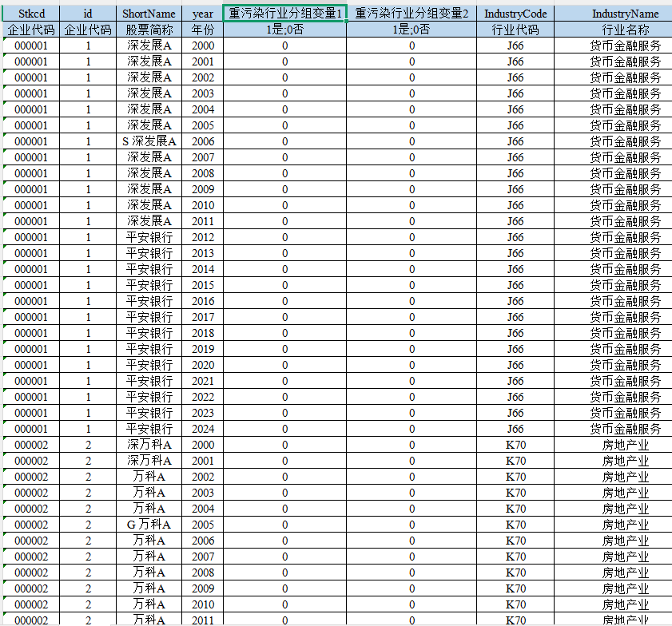The image size is (672, 626).
Task: Click the IndustryName header cell
Action: pos(625,14)
